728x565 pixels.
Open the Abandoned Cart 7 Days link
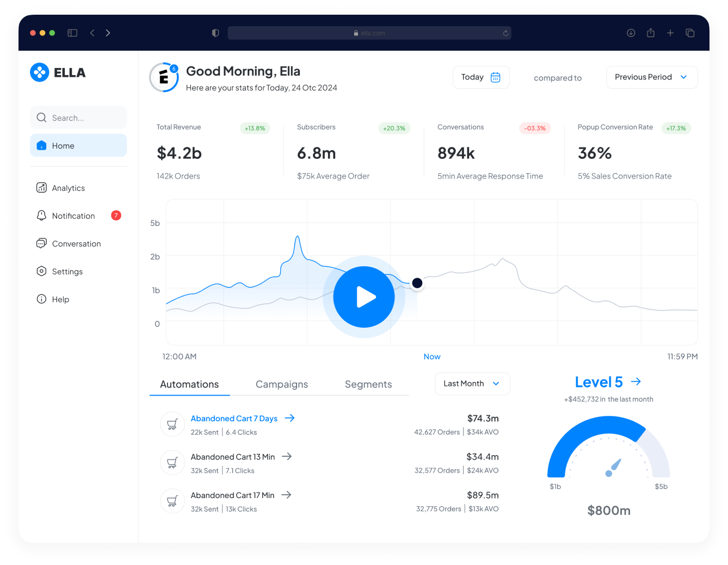[x=234, y=419]
